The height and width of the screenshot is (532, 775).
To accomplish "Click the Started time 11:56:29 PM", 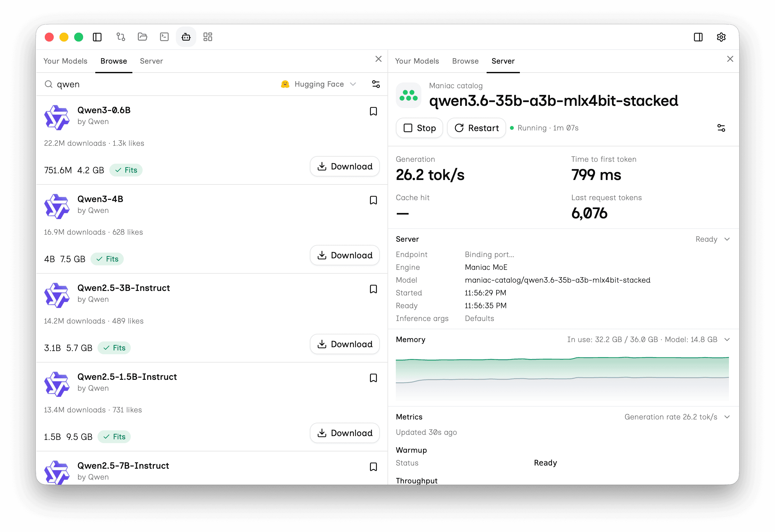I will 486,293.
